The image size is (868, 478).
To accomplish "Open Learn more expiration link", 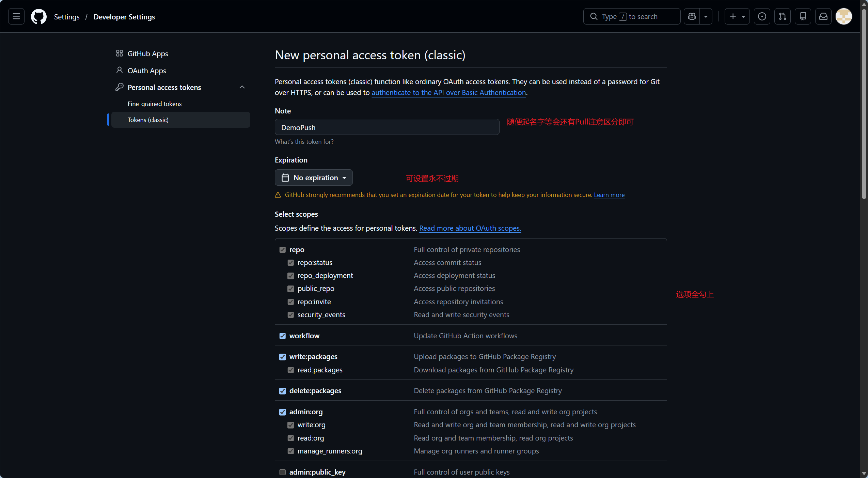I will (x=610, y=195).
